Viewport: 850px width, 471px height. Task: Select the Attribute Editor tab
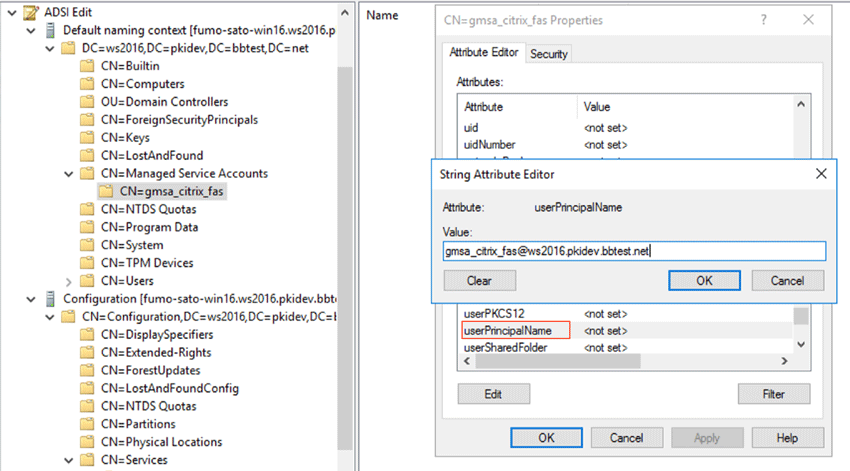[x=483, y=53]
